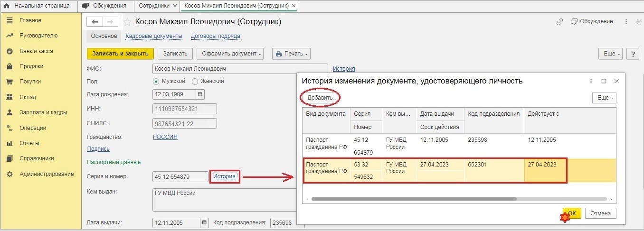Expand the Еще menu in history dialog
Image resolution: width=644 pixels, height=231 pixels.
coord(604,98)
